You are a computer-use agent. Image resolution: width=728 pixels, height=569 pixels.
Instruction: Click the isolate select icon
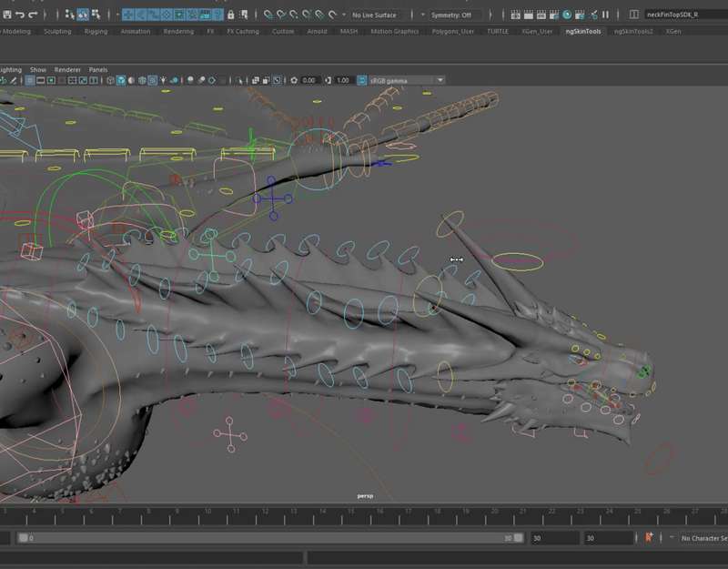click(x=239, y=80)
